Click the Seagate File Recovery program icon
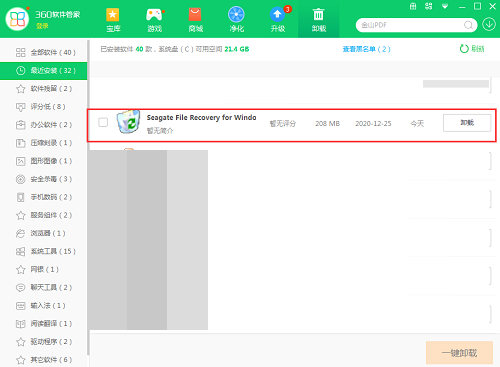 tap(128, 122)
